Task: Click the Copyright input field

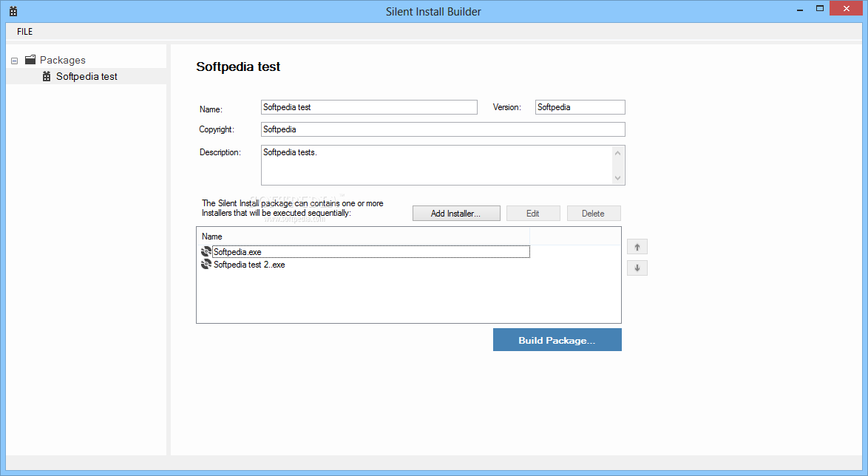Action: pyautogui.click(x=443, y=129)
